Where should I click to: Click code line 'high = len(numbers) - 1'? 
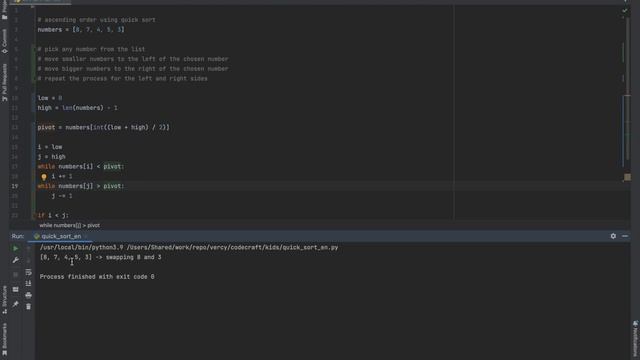click(x=78, y=108)
